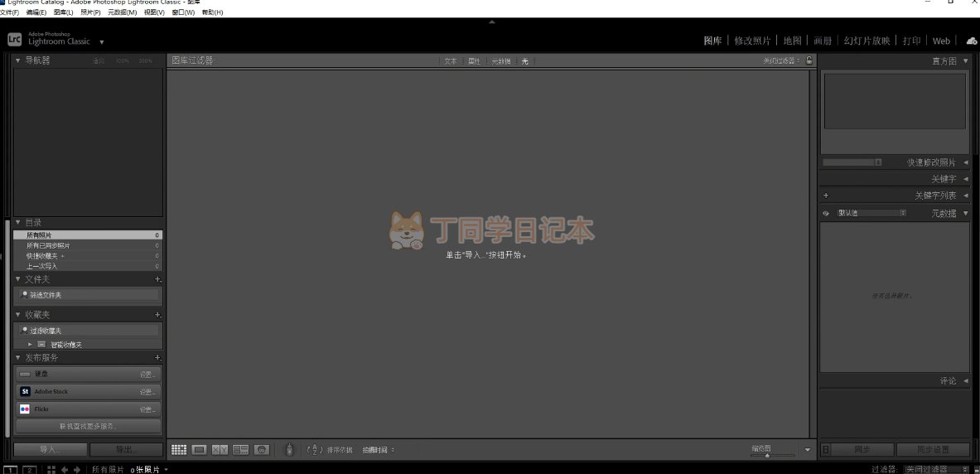Expand the Keyword List panel
The width and height of the screenshot is (980, 474).
966,196
